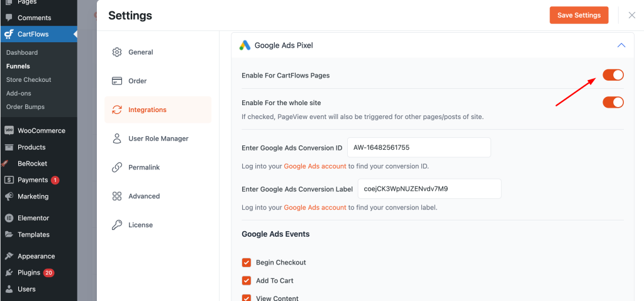This screenshot has height=301, width=644.
Task: Close the Settings panel
Action: tap(631, 15)
